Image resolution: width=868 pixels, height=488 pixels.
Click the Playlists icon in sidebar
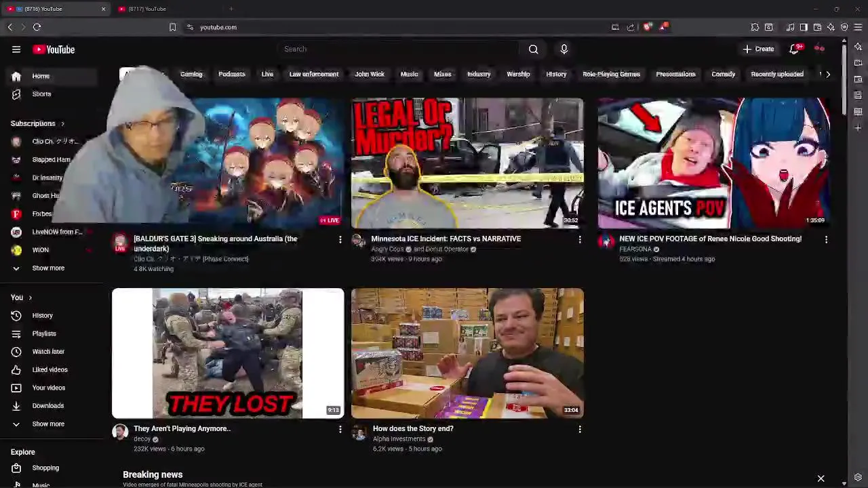click(x=16, y=333)
